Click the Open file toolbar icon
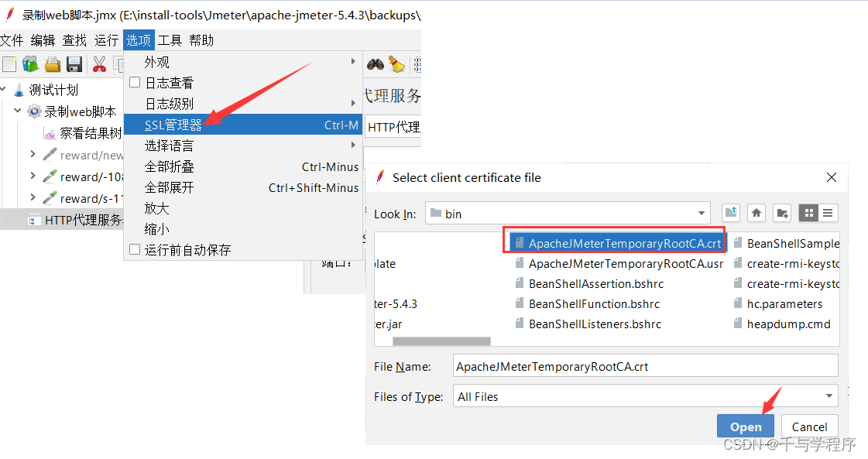The image size is (868, 459). (53, 64)
